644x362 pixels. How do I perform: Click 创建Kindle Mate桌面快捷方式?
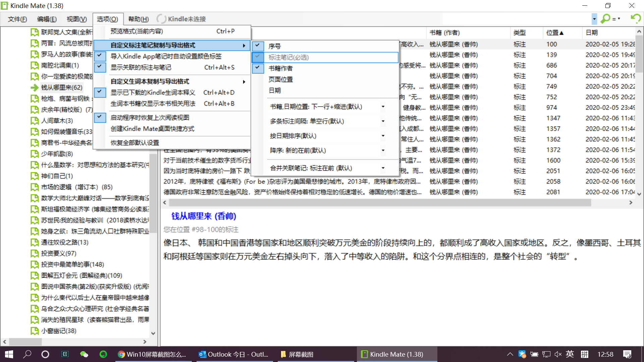pos(152,129)
